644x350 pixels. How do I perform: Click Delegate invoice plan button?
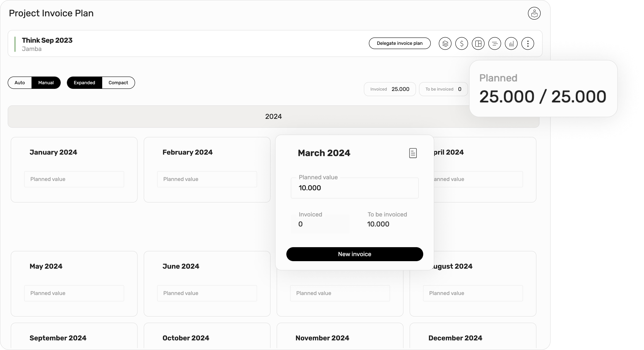[x=399, y=43]
